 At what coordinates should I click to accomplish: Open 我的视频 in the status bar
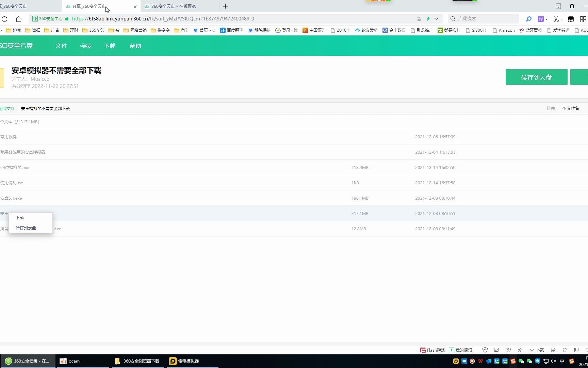(x=460, y=350)
